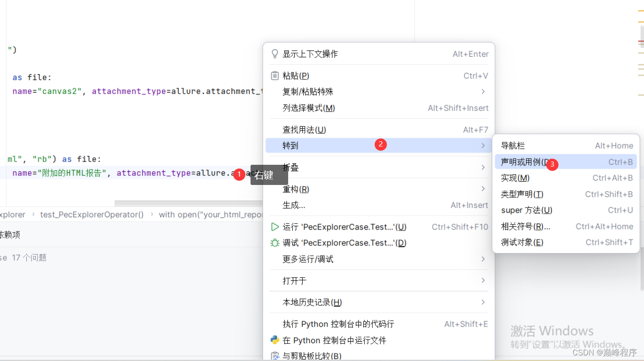Choose 测试对象(E) submenu item
644x361 pixels.
tap(566, 242)
